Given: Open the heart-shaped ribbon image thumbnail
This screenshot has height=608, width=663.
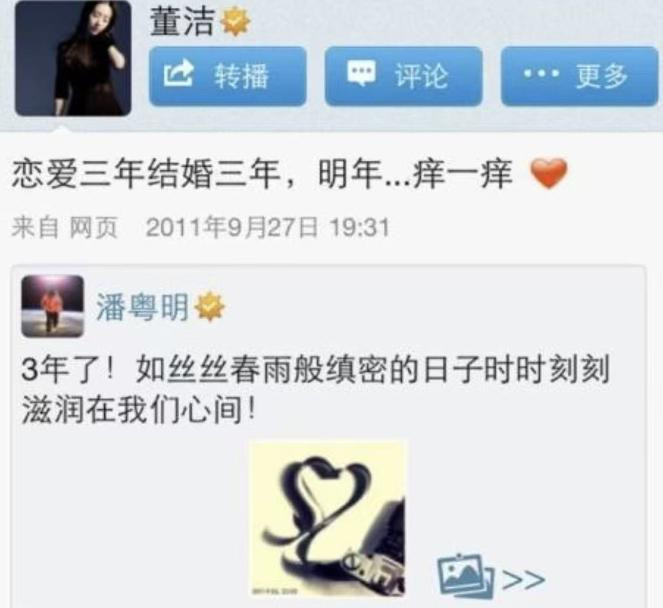Looking at the screenshot, I should click(x=328, y=518).
